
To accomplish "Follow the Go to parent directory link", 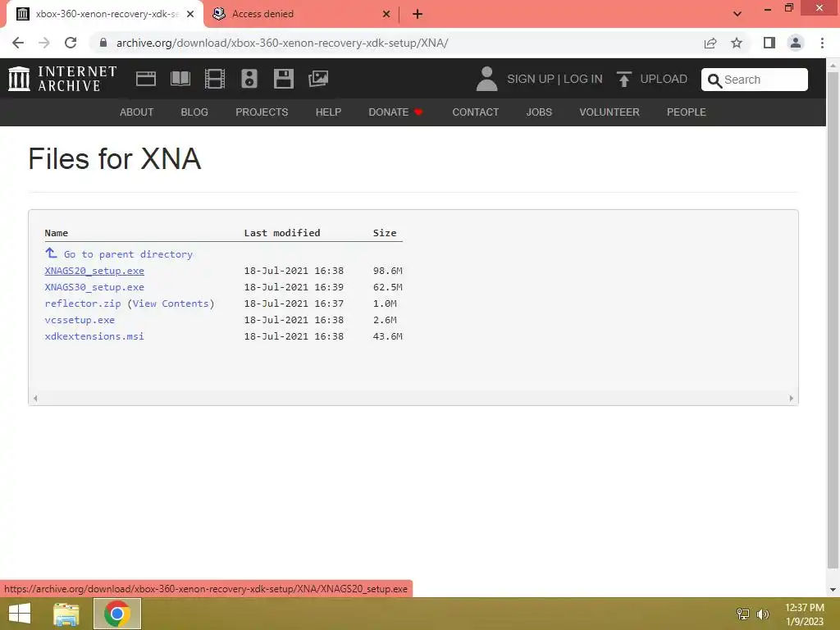I will point(128,254).
